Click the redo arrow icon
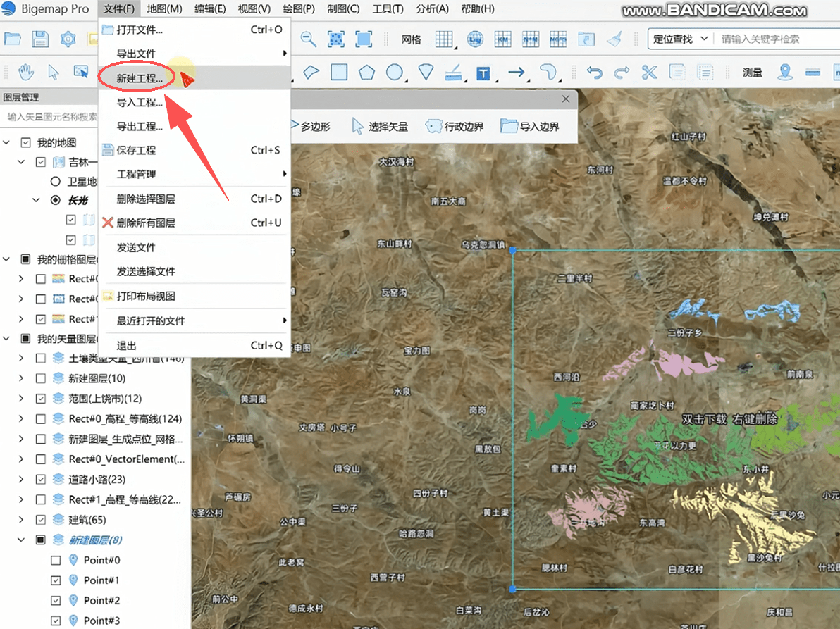This screenshot has height=629, width=840. (x=622, y=72)
